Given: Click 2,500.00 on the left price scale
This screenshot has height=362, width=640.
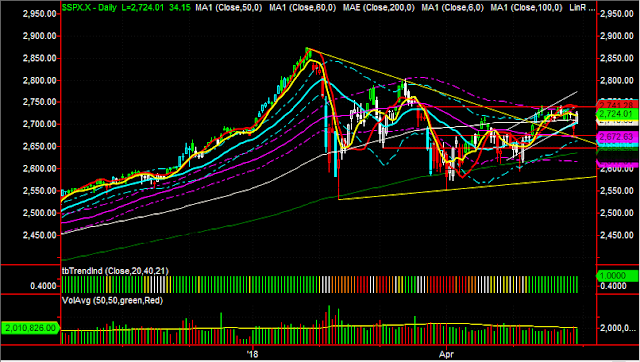Looking at the screenshot, I should coord(40,213).
